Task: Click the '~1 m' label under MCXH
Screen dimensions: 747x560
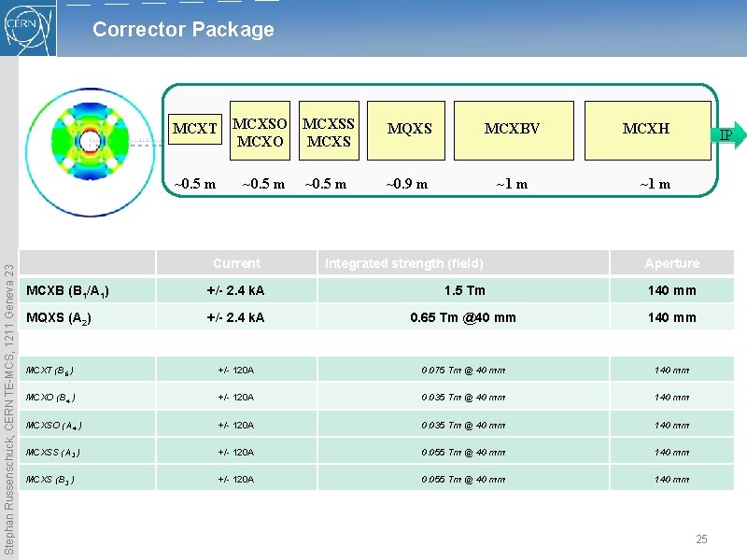Action: point(655,184)
